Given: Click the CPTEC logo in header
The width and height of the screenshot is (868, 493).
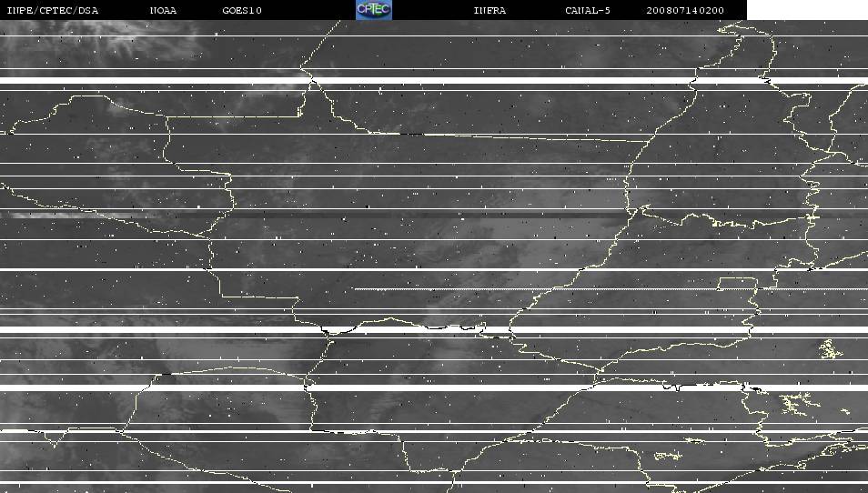Looking at the screenshot, I should pyautogui.click(x=374, y=10).
